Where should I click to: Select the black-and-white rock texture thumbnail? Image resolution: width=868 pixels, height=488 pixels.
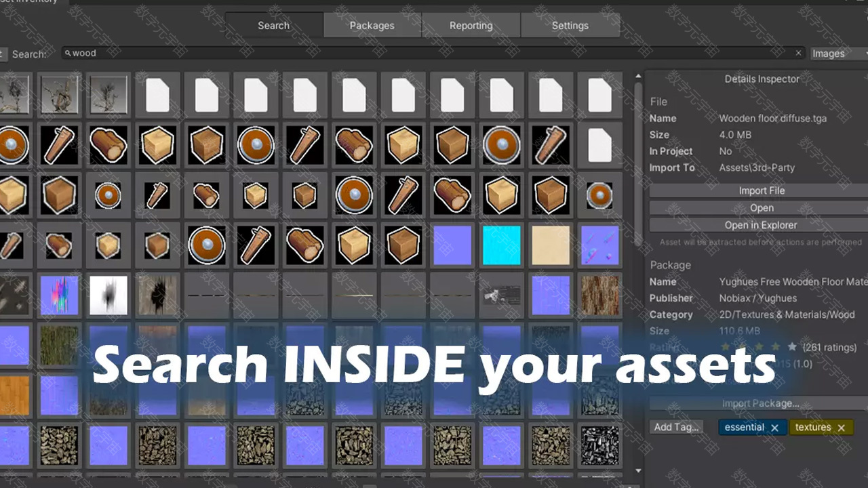coord(600,445)
